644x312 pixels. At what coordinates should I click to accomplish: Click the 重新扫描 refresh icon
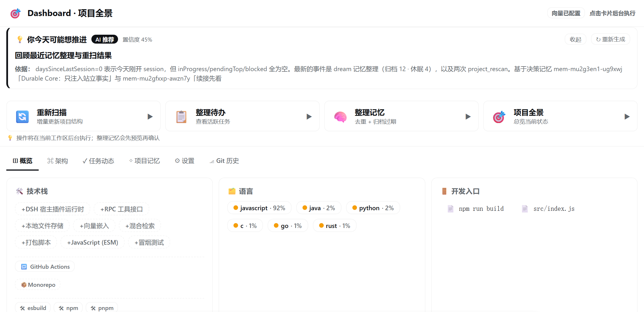(22, 117)
